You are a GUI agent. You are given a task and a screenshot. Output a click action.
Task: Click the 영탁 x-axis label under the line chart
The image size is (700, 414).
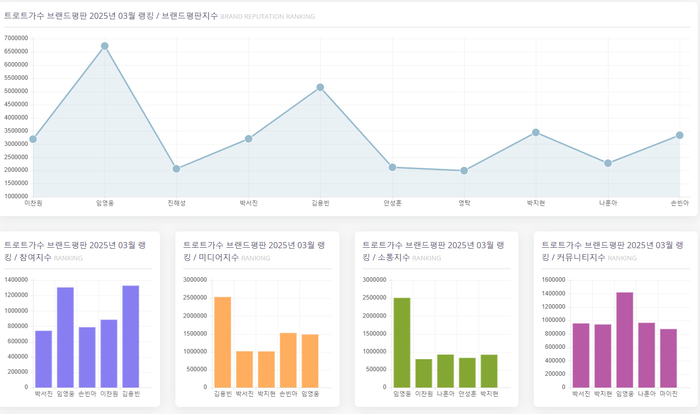[464, 203]
